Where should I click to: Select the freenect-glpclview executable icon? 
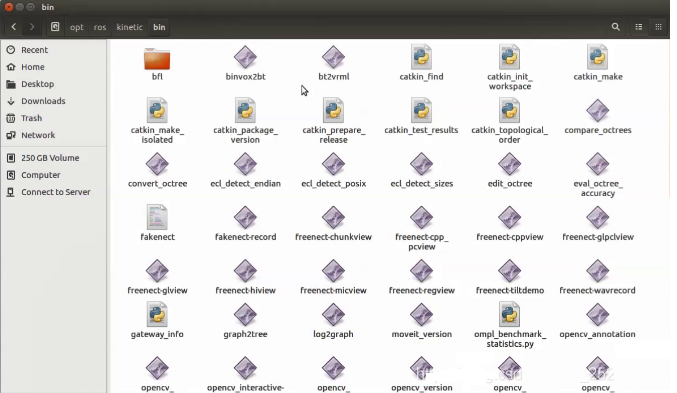(x=598, y=218)
